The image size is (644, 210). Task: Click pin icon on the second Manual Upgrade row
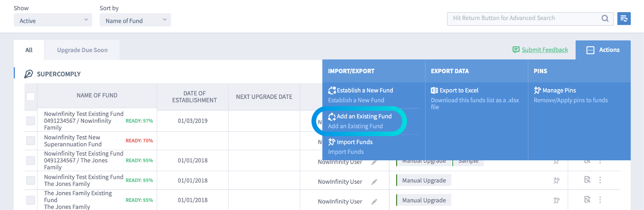click(556, 181)
